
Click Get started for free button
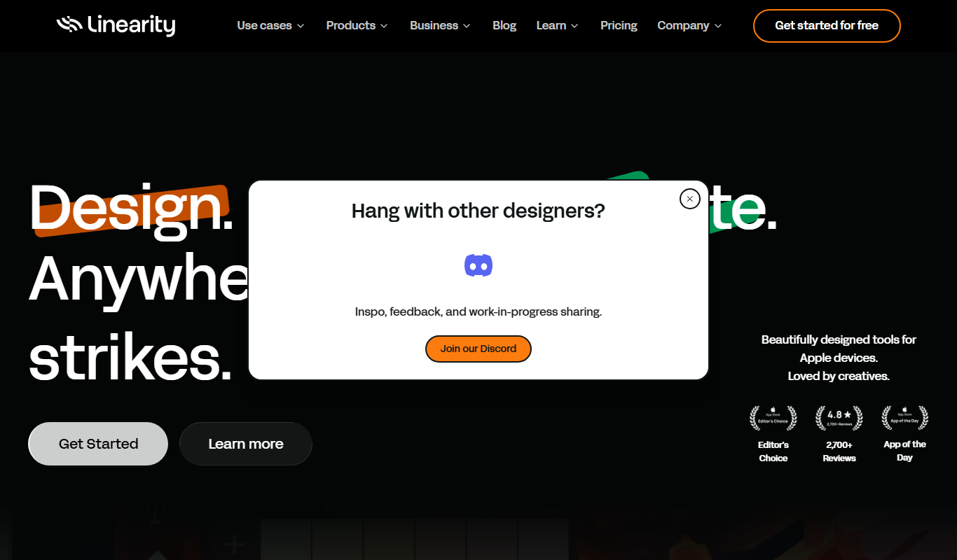click(x=827, y=26)
